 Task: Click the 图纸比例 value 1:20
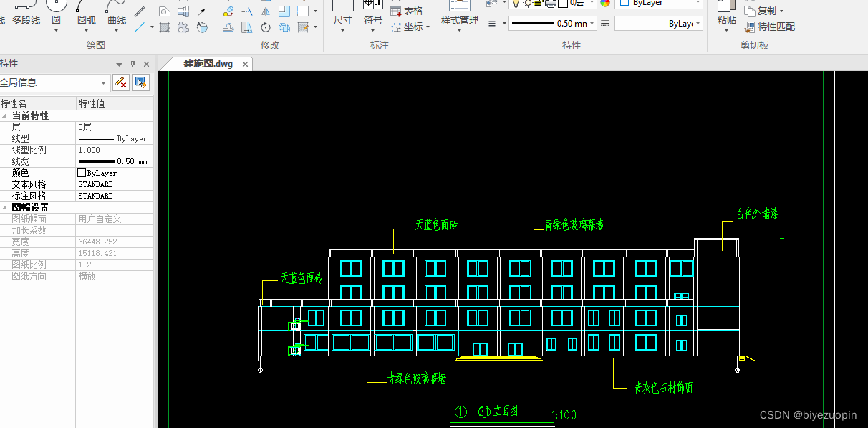pyautogui.click(x=115, y=265)
